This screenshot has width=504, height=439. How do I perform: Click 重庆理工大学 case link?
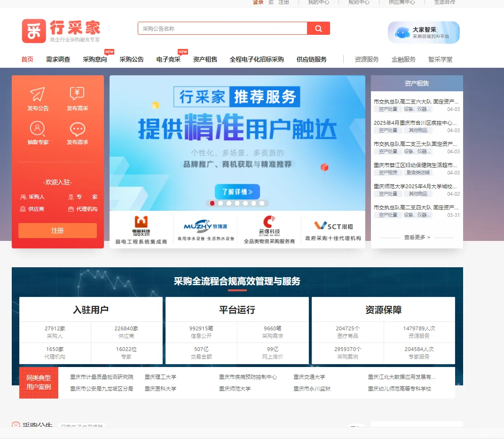[x=160, y=377]
